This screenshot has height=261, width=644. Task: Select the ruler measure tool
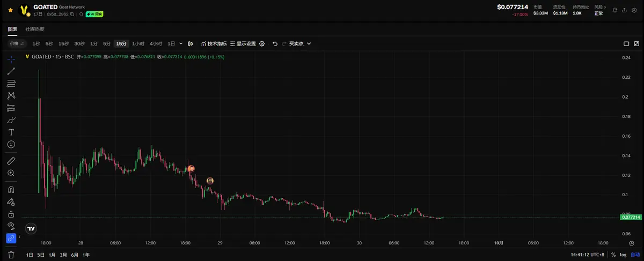(x=11, y=160)
